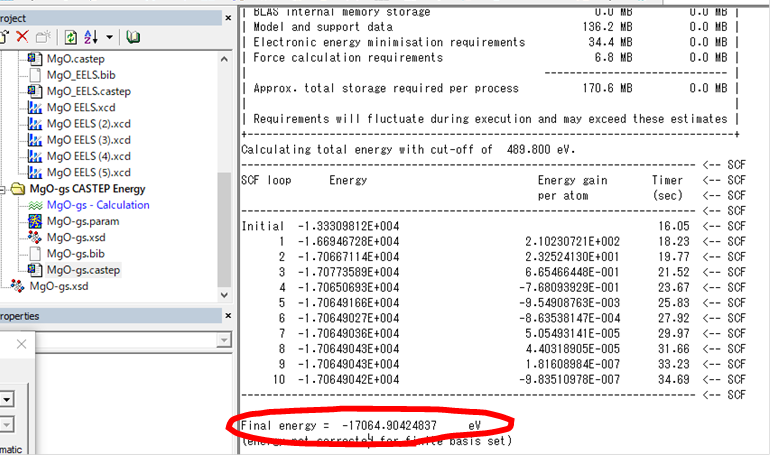This screenshot has height=455, width=770.
Task: Click the greyed-out new folder icon
Action: point(44,37)
